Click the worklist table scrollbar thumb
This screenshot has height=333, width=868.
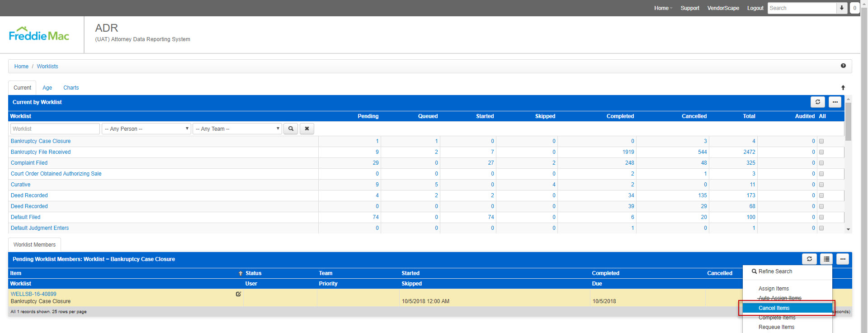(849, 121)
